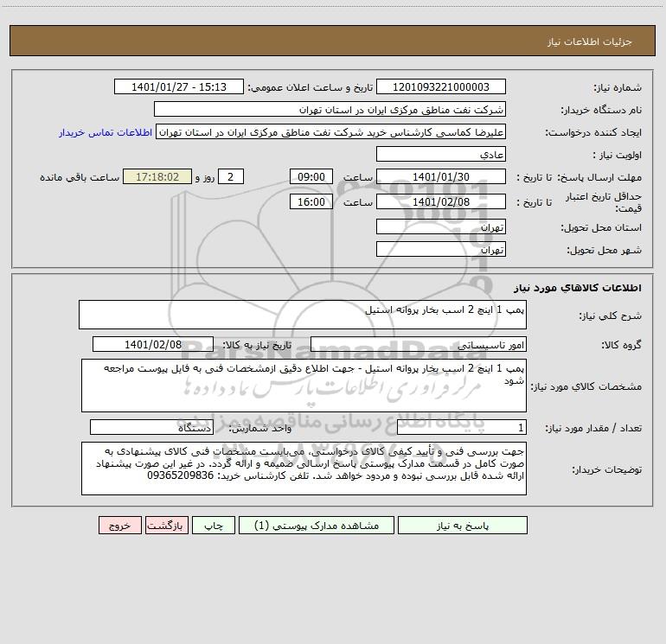Click the اطلاعات کالاهای مورد نیاز section heading
The width and height of the screenshot is (666, 644).
578,288
